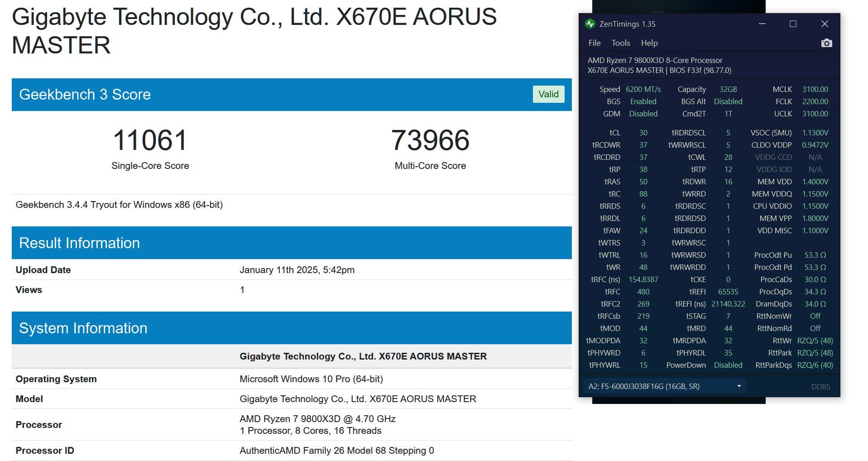Click the tREFI (ns) value 21140.322

[728, 304]
